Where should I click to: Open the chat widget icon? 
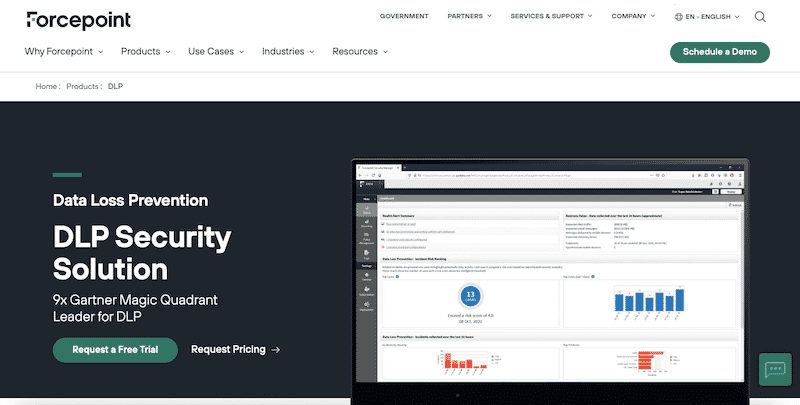point(776,369)
